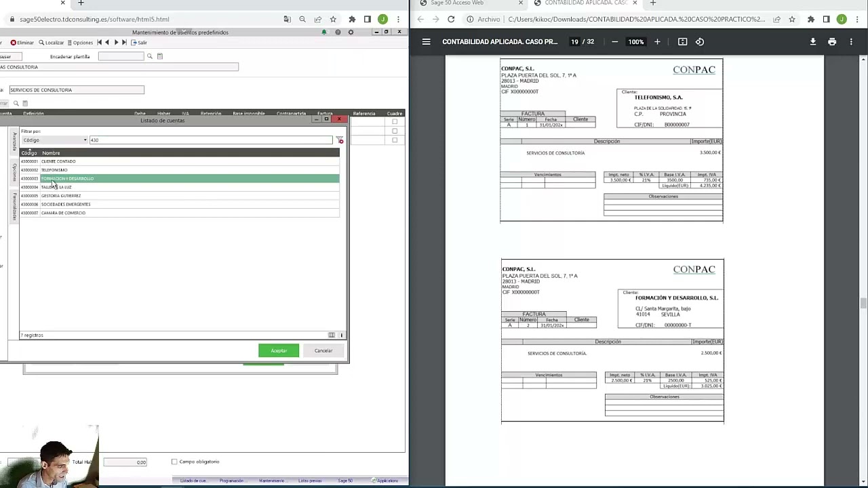Open the Opciones toolbar menu

click(x=79, y=43)
